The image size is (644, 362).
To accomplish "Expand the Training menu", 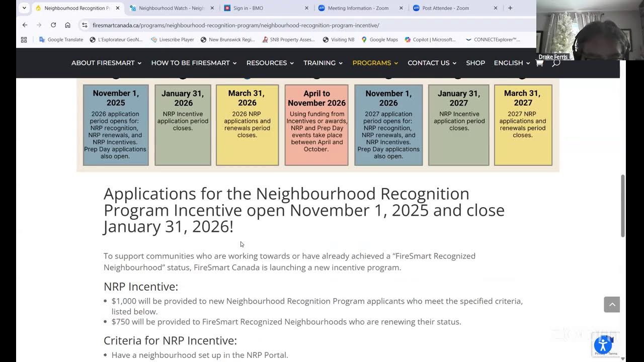I will point(323,63).
